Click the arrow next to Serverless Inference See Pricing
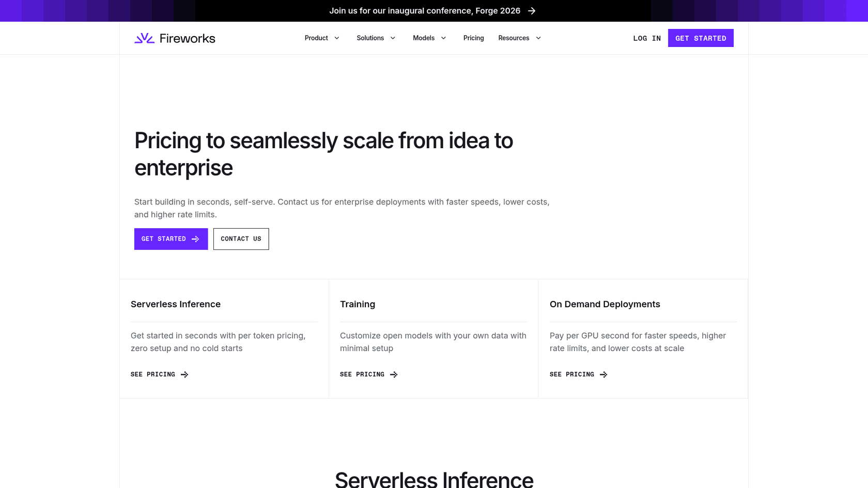The height and width of the screenshot is (488, 868). (x=184, y=374)
